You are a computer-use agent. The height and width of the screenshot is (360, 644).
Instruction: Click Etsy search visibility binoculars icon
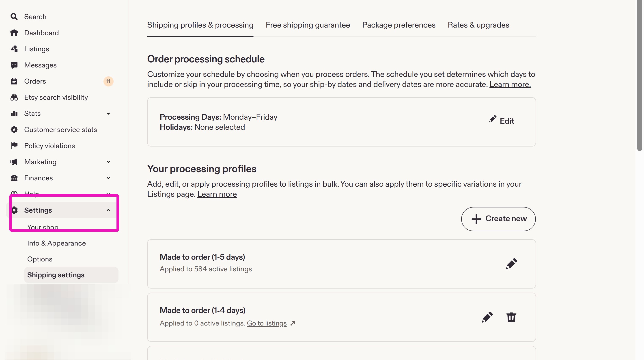(14, 97)
